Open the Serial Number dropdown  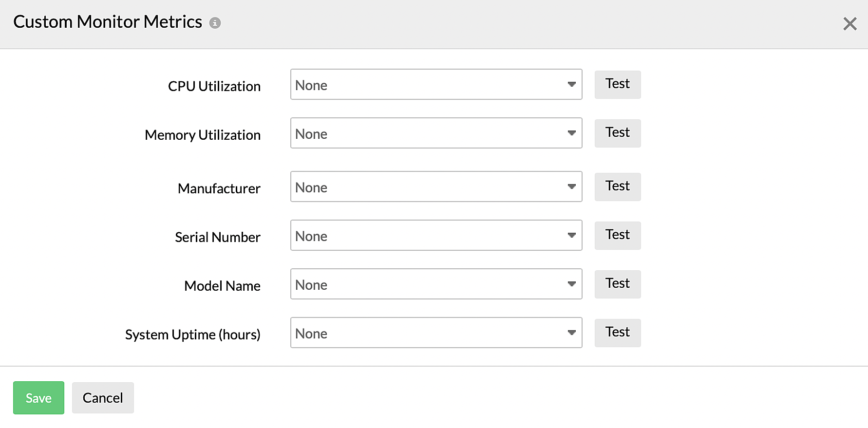tap(436, 235)
